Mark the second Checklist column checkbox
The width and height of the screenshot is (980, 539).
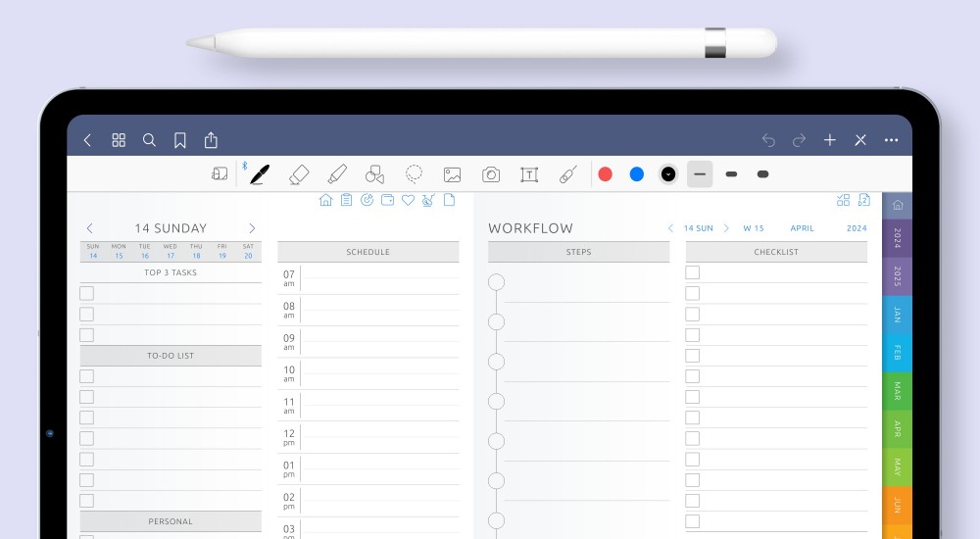[693, 293]
